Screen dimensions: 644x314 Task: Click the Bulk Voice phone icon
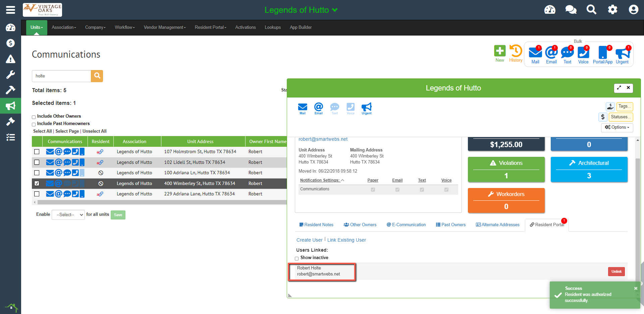click(583, 53)
